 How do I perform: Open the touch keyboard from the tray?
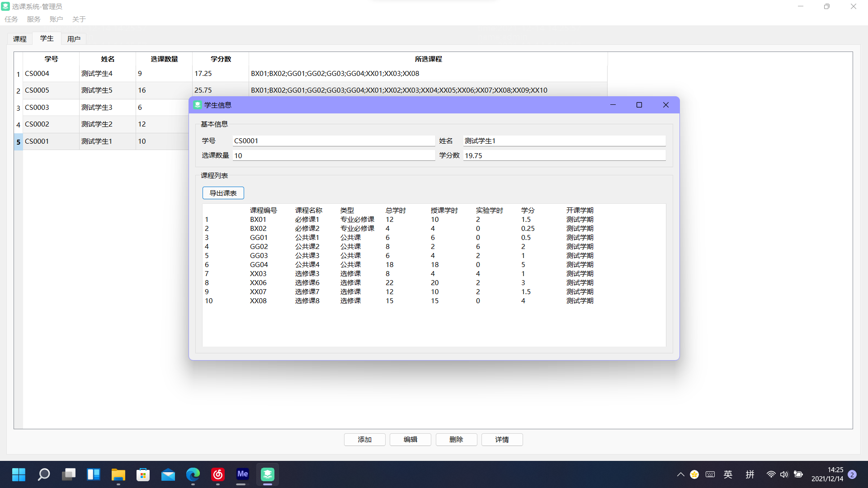point(710,474)
